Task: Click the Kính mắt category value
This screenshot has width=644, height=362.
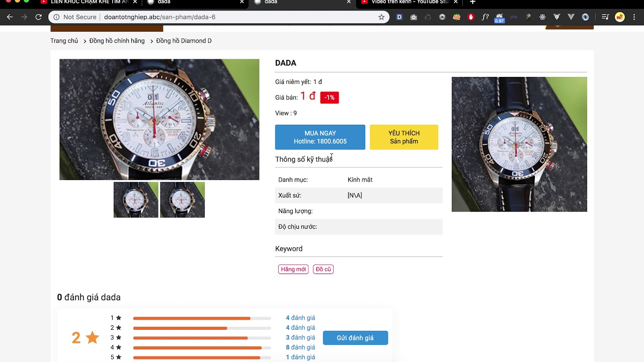Action: [360, 180]
